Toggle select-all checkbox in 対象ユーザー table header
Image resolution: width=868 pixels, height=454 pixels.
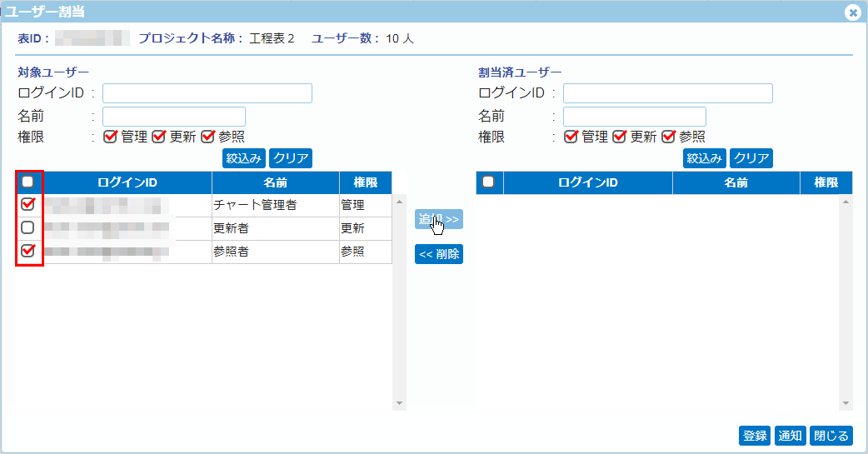[x=27, y=182]
